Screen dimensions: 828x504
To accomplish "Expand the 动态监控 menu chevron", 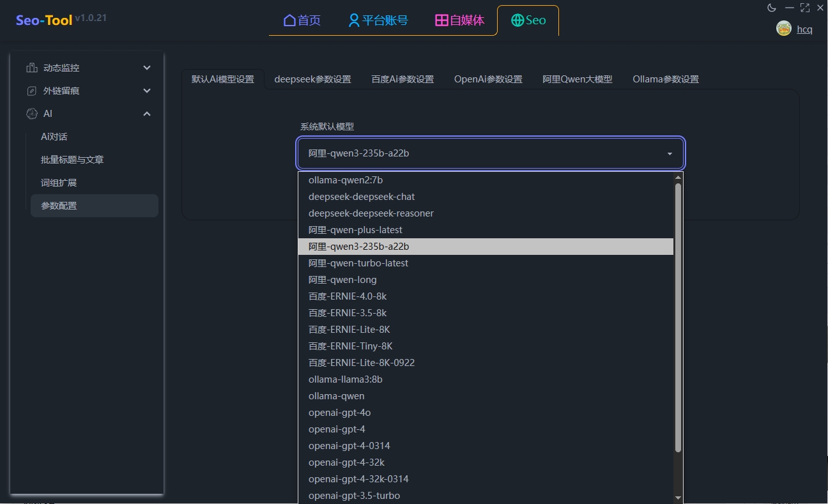I will coord(147,68).
